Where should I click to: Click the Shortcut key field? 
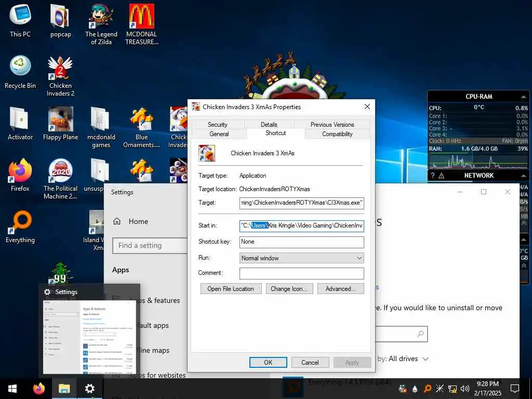(x=302, y=242)
